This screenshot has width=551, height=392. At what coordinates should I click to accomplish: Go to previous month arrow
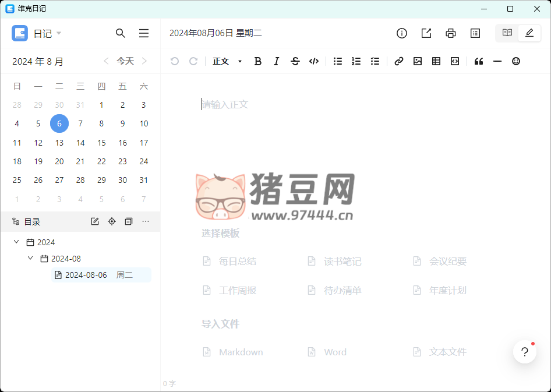point(106,61)
